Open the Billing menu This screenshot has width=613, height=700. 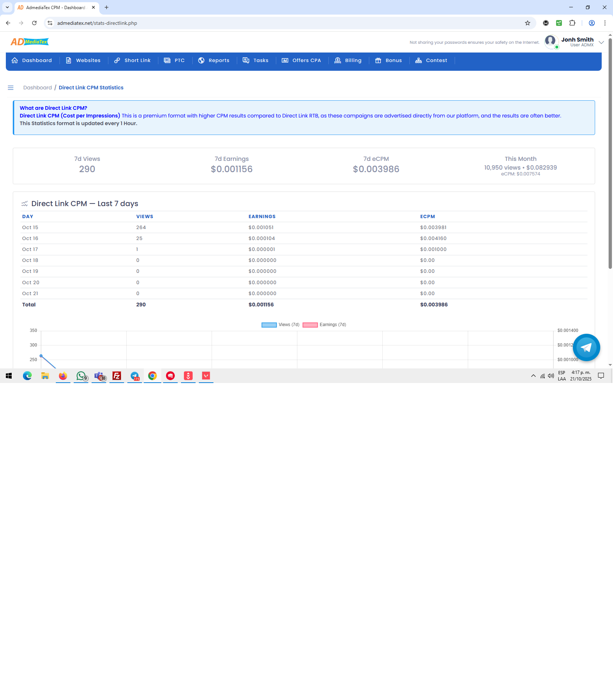pos(348,61)
